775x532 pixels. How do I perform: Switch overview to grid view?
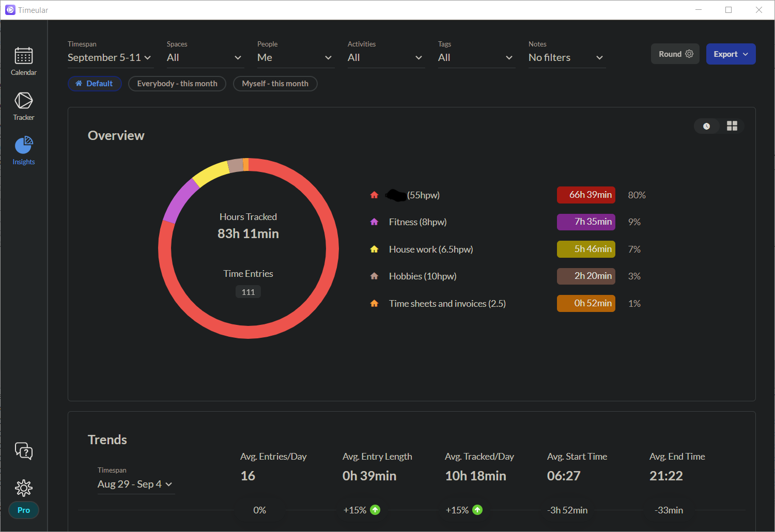(x=732, y=126)
